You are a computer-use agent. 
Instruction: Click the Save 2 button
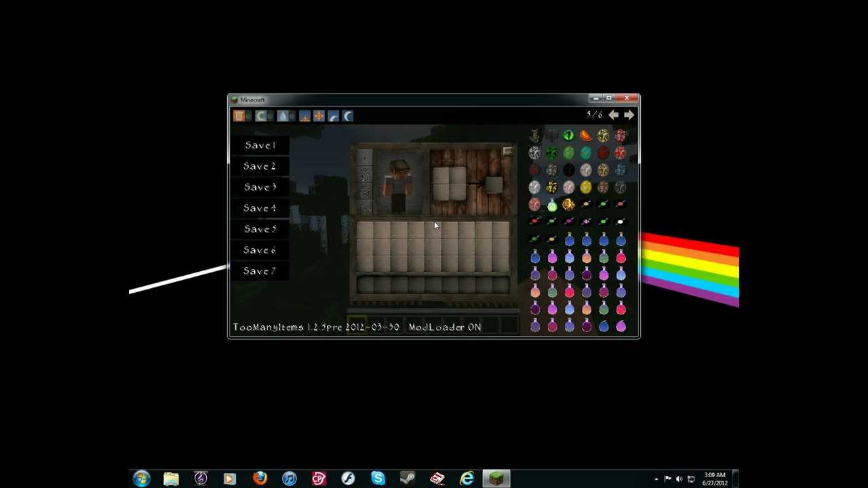pyautogui.click(x=260, y=166)
